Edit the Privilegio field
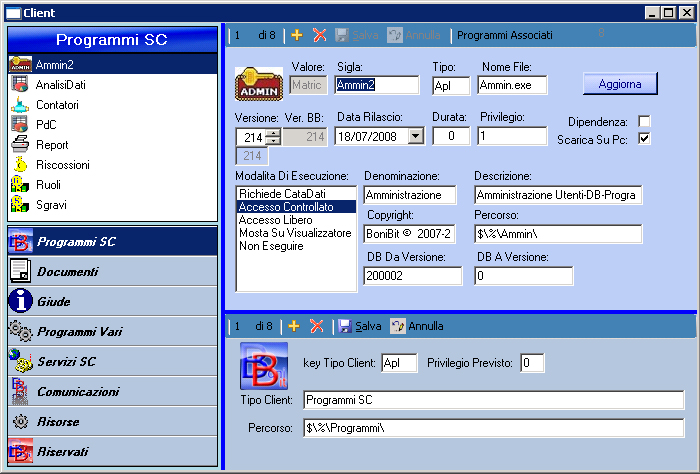The width and height of the screenshot is (700, 474). [x=512, y=136]
